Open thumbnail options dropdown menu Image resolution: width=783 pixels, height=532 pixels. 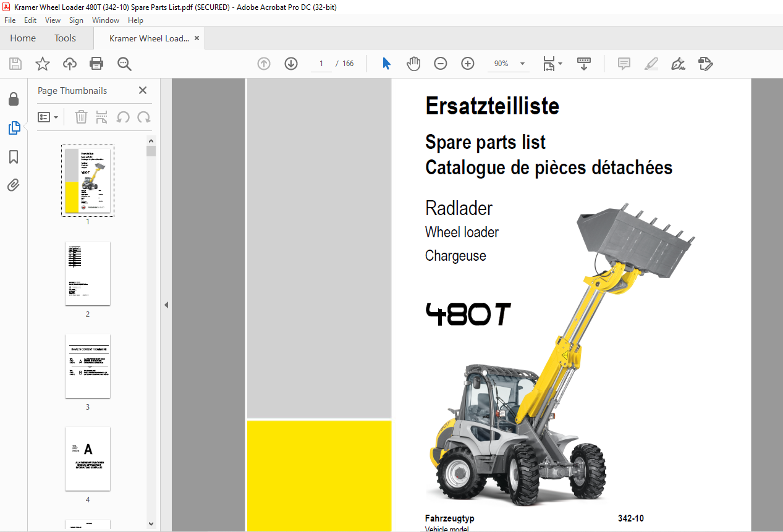pos(48,117)
